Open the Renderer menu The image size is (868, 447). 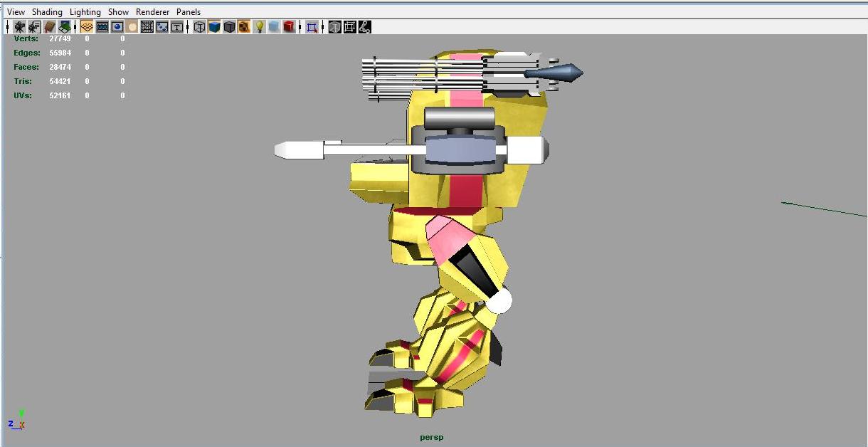[x=153, y=12]
